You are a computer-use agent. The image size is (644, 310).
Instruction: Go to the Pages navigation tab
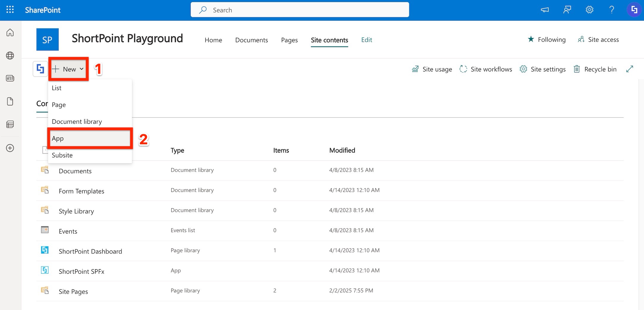(x=289, y=40)
